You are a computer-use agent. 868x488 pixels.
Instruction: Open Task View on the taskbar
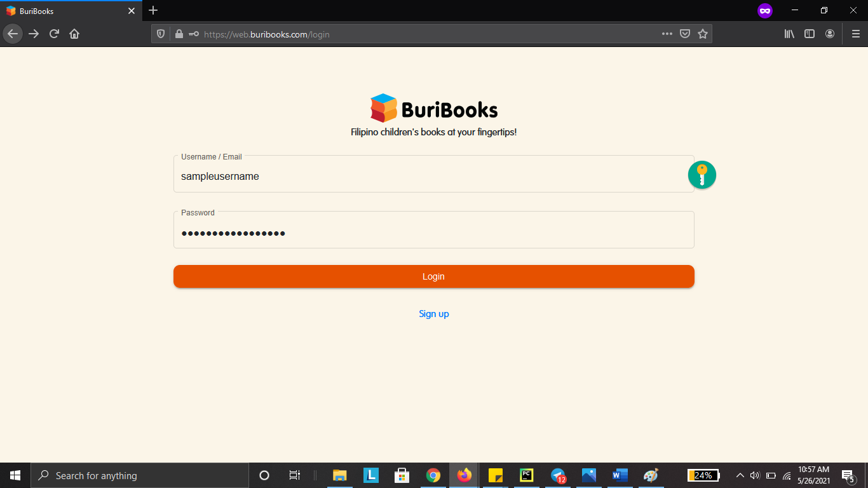click(x=294, y=475)
